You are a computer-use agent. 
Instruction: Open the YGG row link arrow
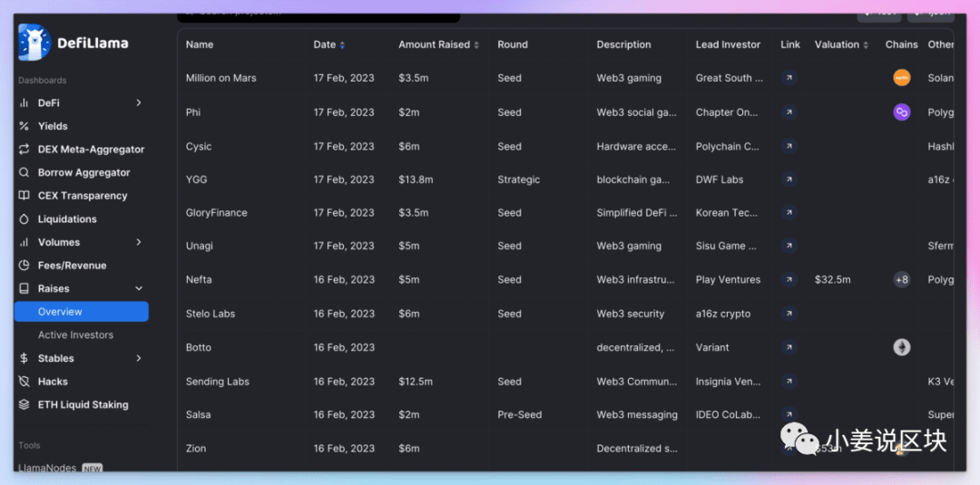point(789,179)
